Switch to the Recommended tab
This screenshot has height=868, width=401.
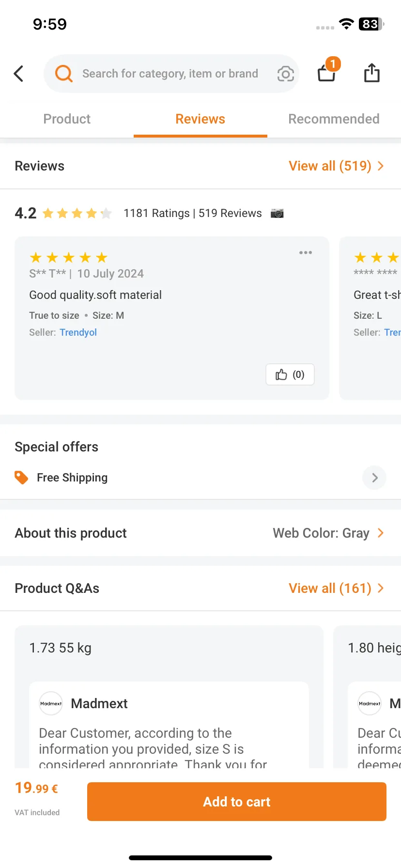[x=334, y=119]
